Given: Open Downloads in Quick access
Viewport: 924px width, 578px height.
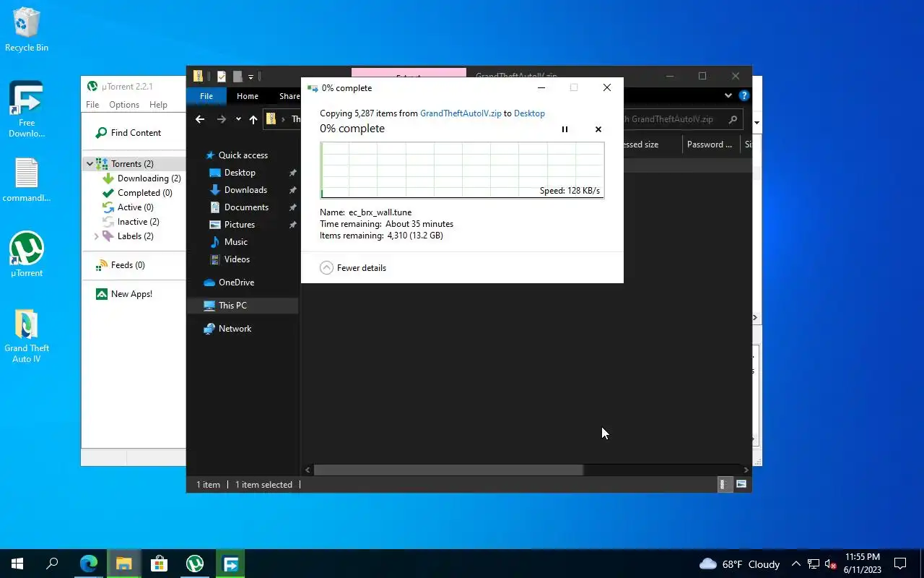Looking at the screenshot, I should (x=245, y=190).
